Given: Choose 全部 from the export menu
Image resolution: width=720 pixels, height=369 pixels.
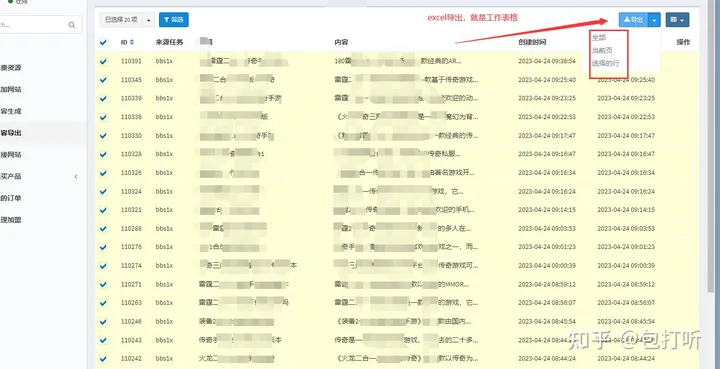Looking at the screenshot, I should click(x=599, y=38).
